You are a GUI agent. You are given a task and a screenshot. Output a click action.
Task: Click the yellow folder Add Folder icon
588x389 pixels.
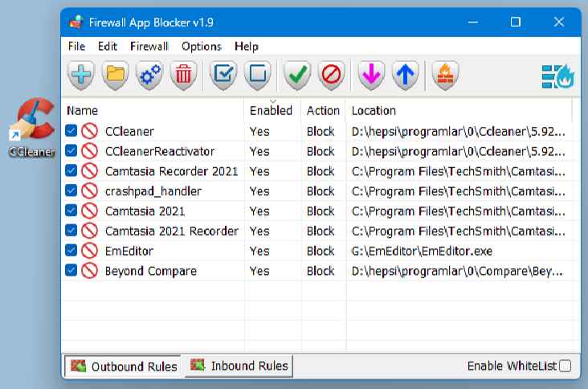click(116, 76)
